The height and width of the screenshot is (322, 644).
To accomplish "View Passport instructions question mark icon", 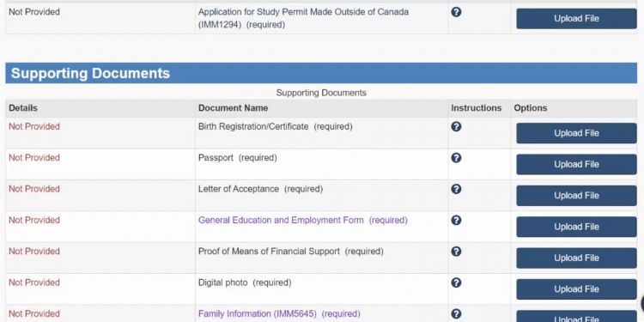I will click(x=456, y=158).
